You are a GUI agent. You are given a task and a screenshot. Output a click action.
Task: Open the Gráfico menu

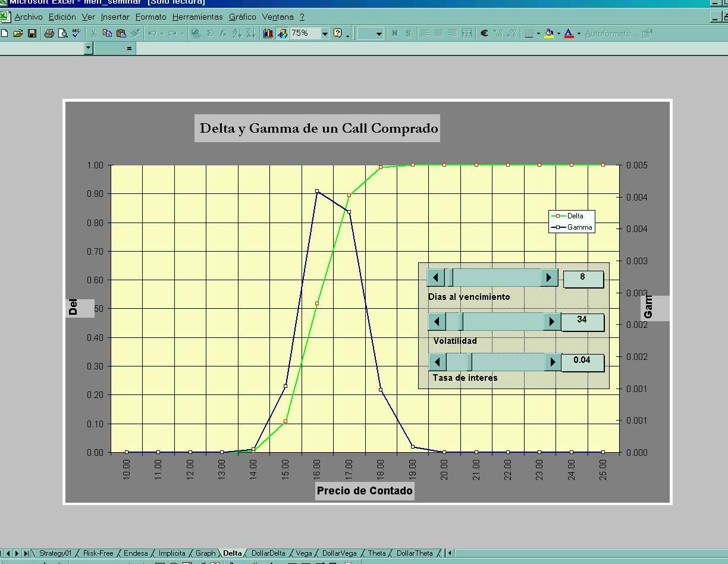click(243, 17)
